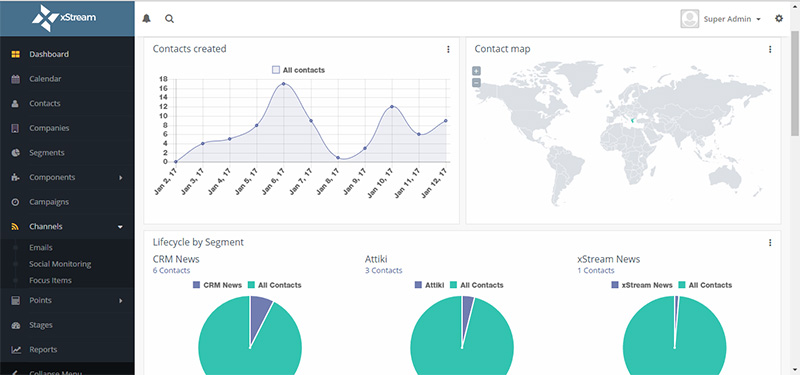The width and height of the screenshot is (800, 375).
Task: Open the 6 Contacts link
Action: [x=171, y=270]
